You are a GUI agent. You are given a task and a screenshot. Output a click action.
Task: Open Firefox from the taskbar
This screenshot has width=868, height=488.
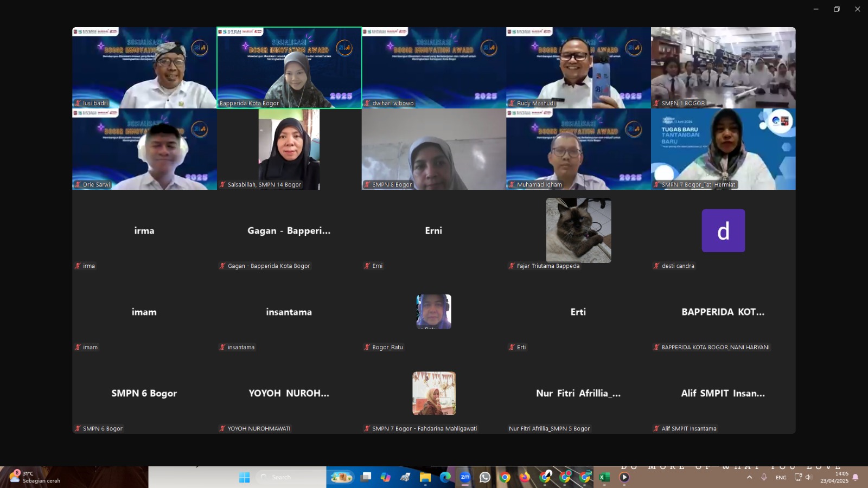click(x=525, y=477)
